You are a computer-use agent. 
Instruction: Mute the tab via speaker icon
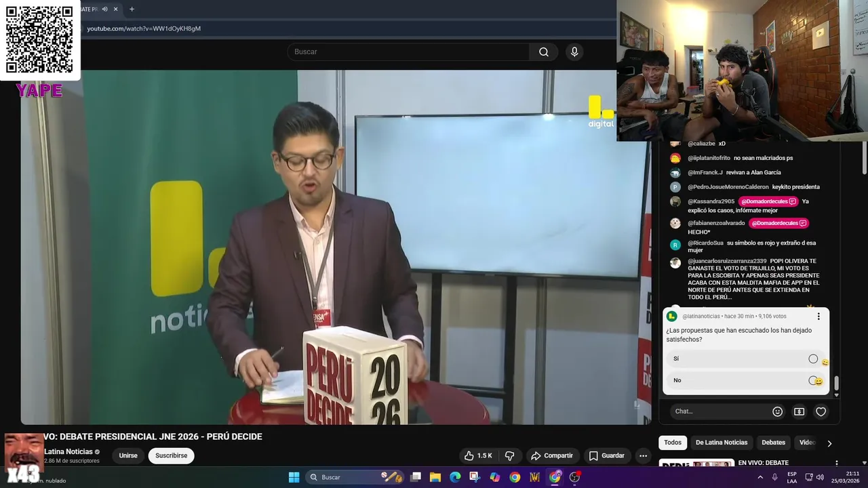pos(104,9)
